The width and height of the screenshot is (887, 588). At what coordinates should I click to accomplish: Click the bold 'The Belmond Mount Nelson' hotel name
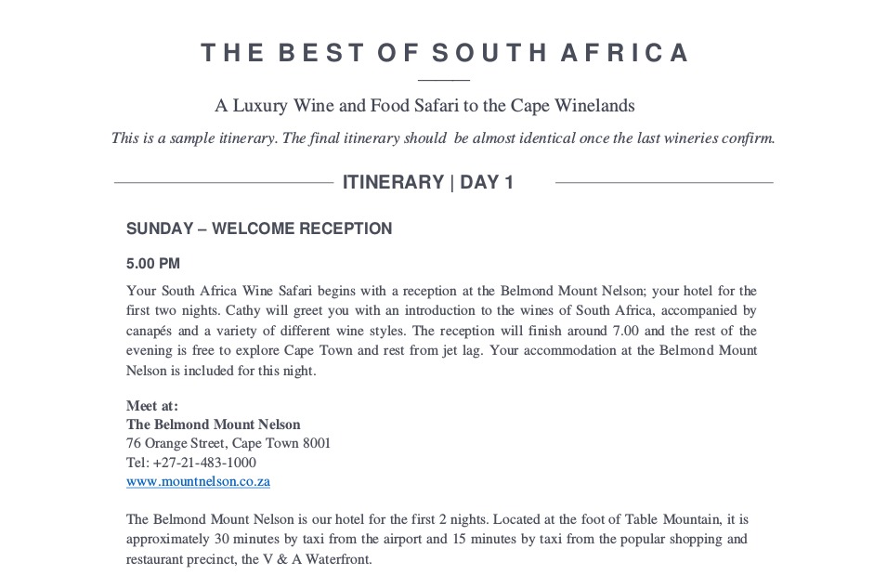214,425
